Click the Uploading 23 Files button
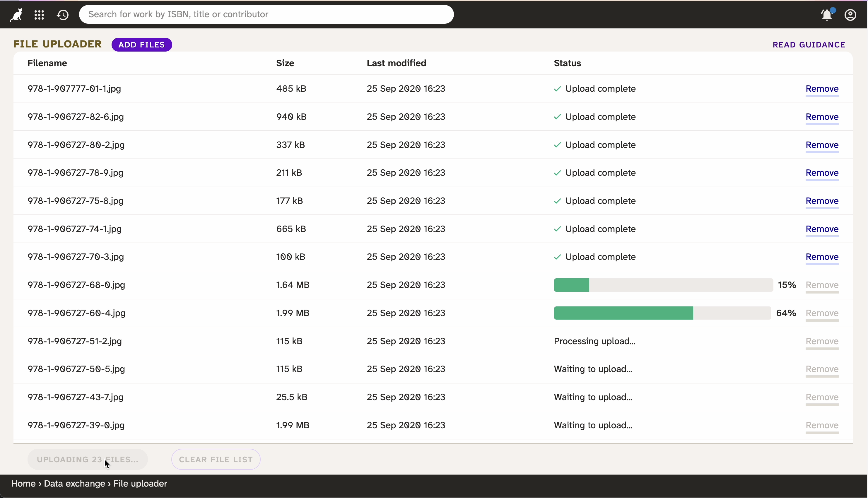This screenshot has height=498, width=868. (88, 459)
